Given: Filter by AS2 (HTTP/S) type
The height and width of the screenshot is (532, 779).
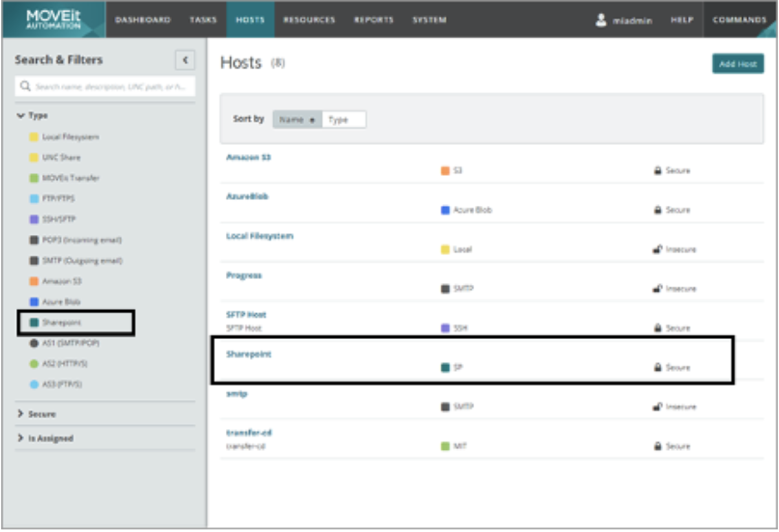Looking at the screenshot, I should tap(58, 364).
